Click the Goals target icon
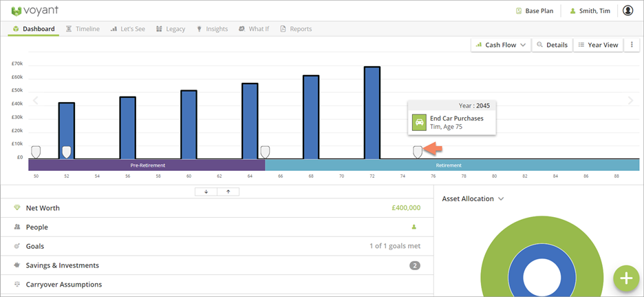The width and height of the screenshot is (644, 297). coord(17,246)
